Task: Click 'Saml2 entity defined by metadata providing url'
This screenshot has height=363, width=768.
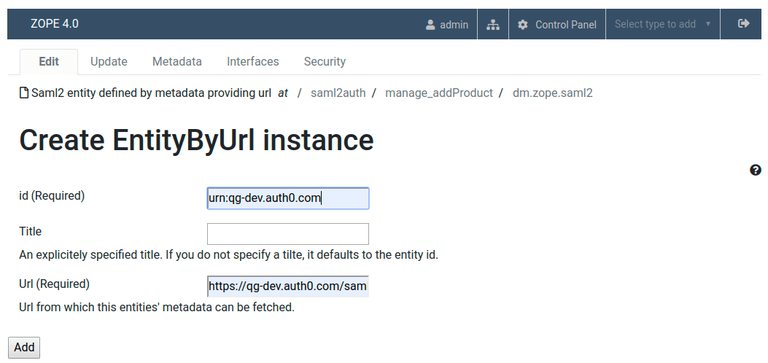Action: coord(151,93)
